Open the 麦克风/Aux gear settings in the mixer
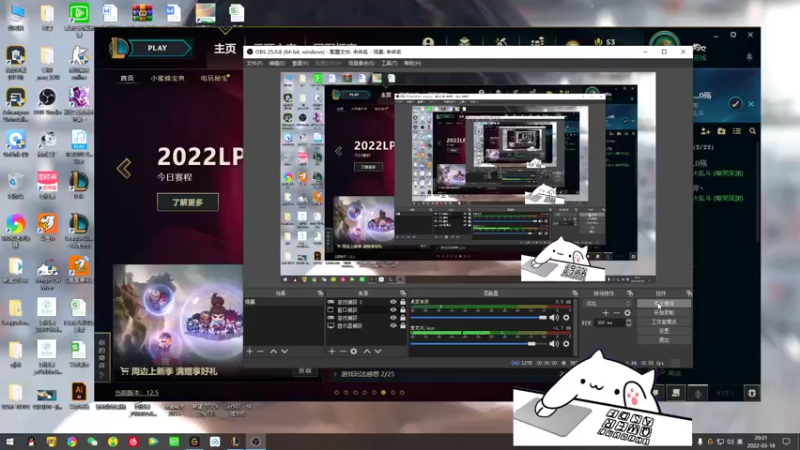The image size is (800, 450). pyautogui.click(x=566, y=344)
